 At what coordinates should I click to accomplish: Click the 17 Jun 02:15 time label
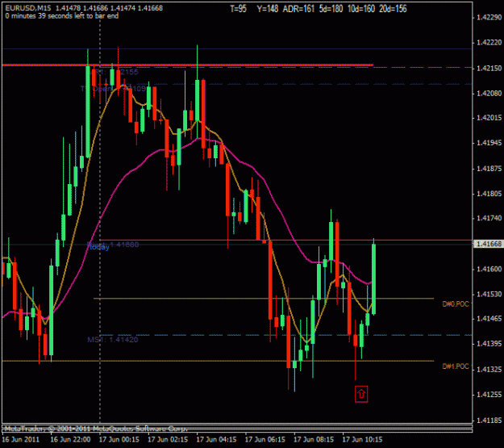pos(168,439)
